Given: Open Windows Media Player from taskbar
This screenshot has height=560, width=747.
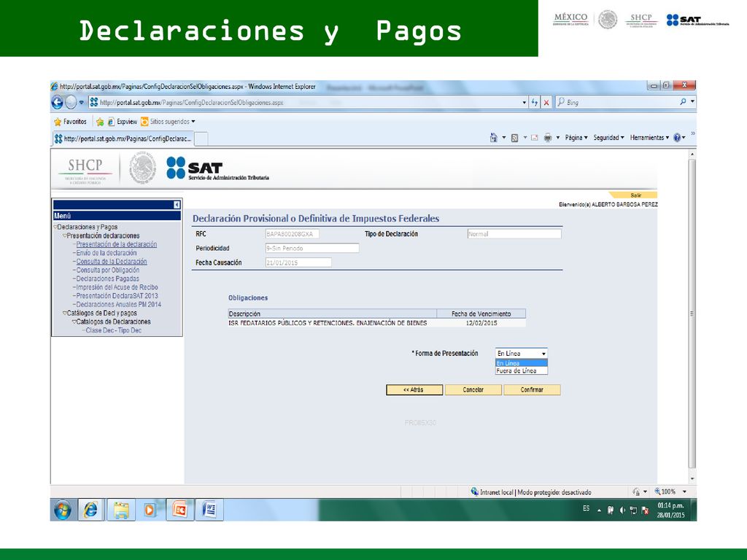Looking at the screenshot, I should (x=150, y=510).
